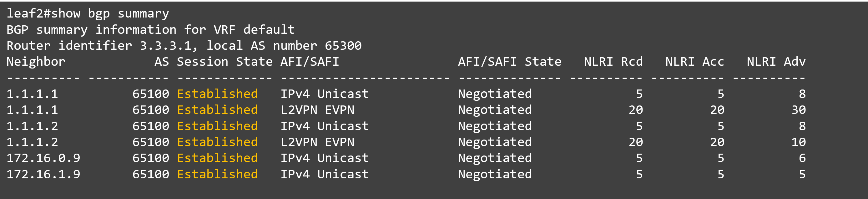This screenshot has width=868, height=199.
Task: Click the "show bgp summary" command text
Action: pos(110,13)
